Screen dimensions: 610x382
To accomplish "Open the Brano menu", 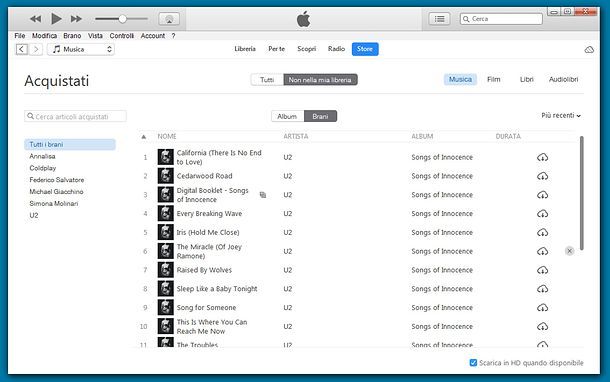I will pyautogui.click(x=72, y=36).
